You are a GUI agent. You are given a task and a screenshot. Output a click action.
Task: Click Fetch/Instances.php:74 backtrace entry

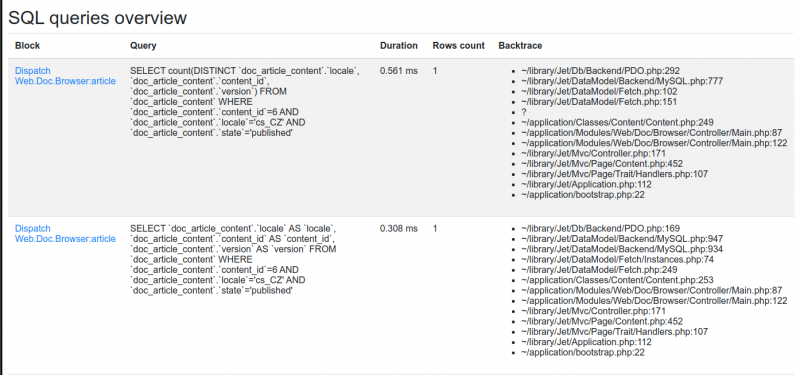617,260
